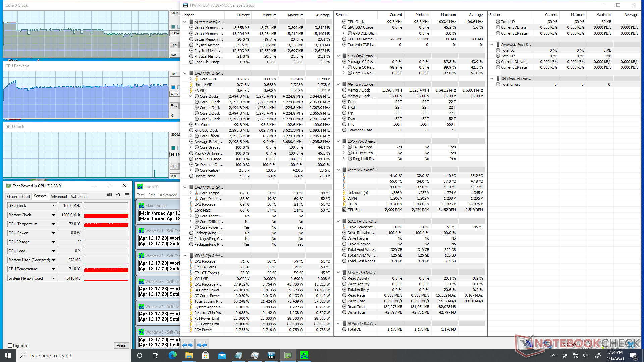Click the HWiNFO converge arrows icon
Screen dimensions: 644x362
coord(202,345)
